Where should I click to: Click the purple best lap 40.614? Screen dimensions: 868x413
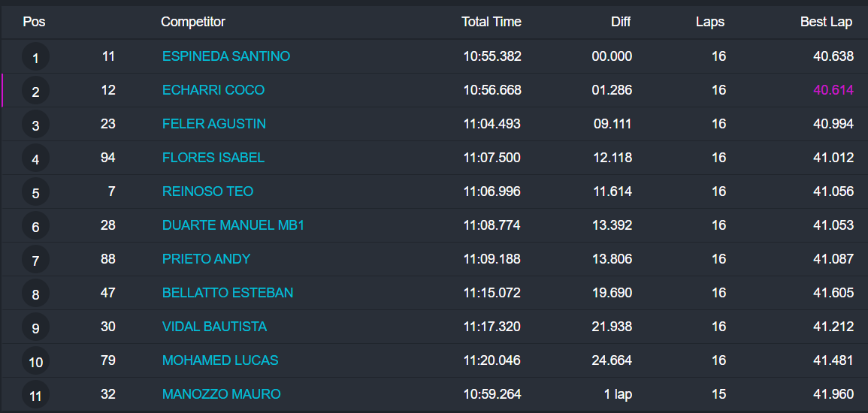tap(833, 90)
